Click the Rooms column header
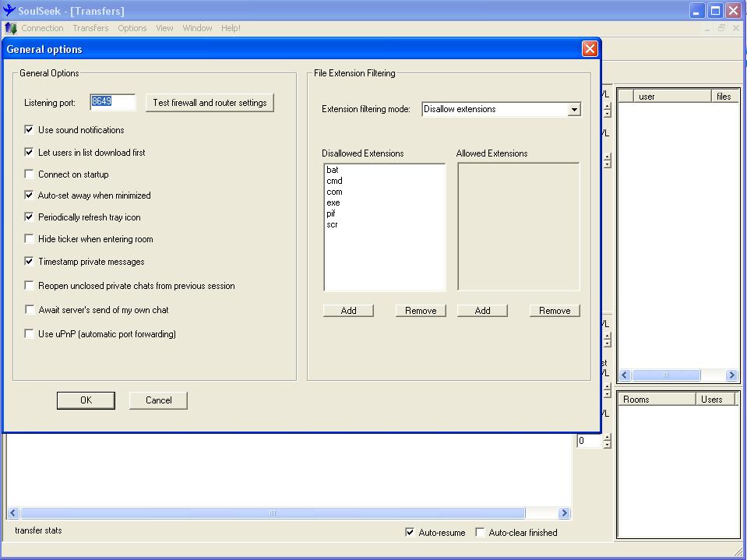The height and width of the screenshot is (560, 747). [657, 399]
